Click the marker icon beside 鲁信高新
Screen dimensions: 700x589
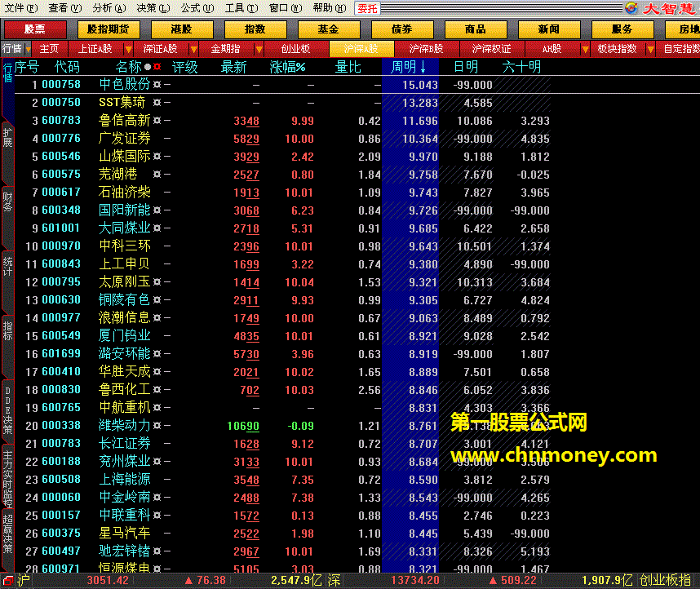157,120
